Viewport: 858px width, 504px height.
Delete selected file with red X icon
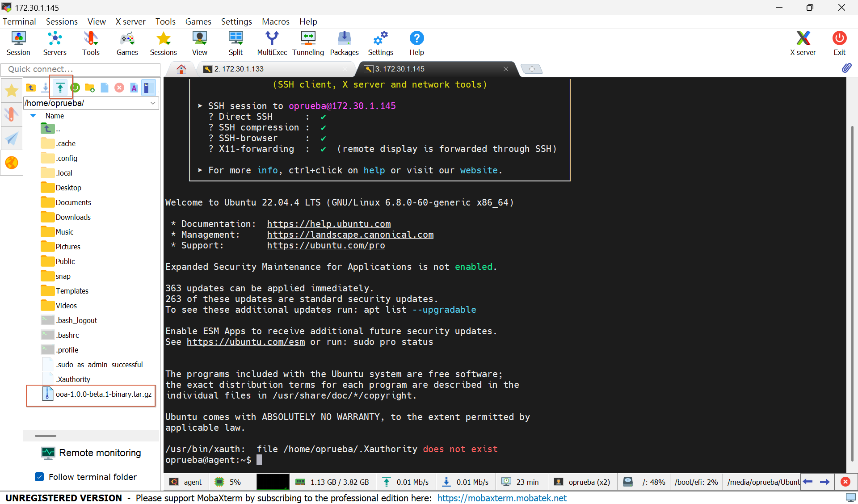pyautogui.click(x=119, y=88)
